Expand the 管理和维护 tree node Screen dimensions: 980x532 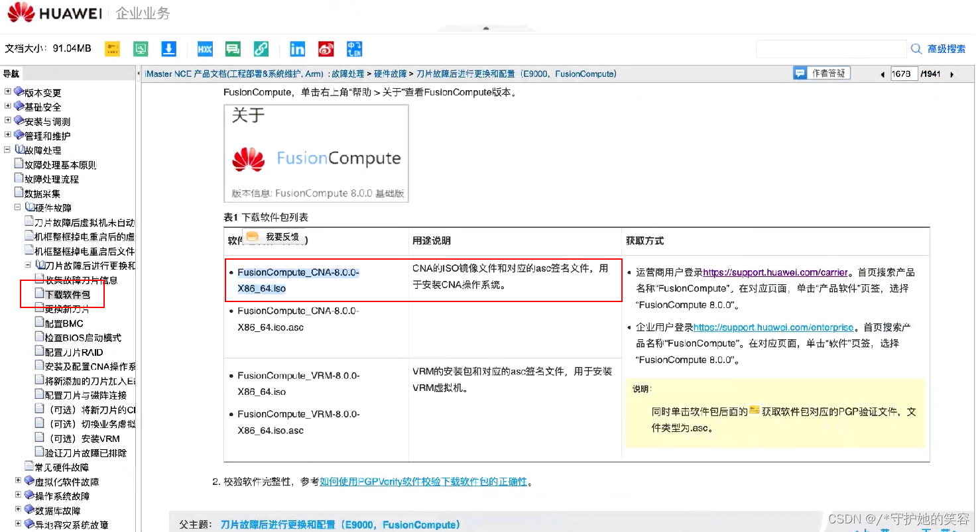tap(7, 135)
